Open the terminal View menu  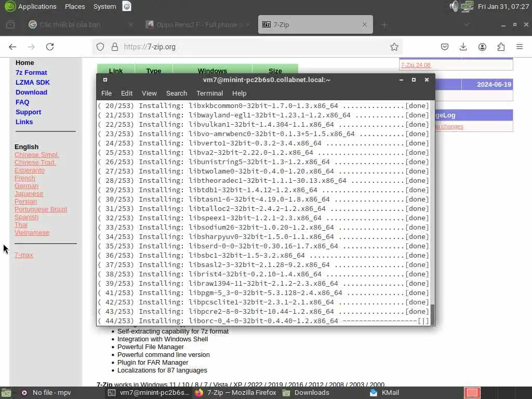click(x=149, y=94)
